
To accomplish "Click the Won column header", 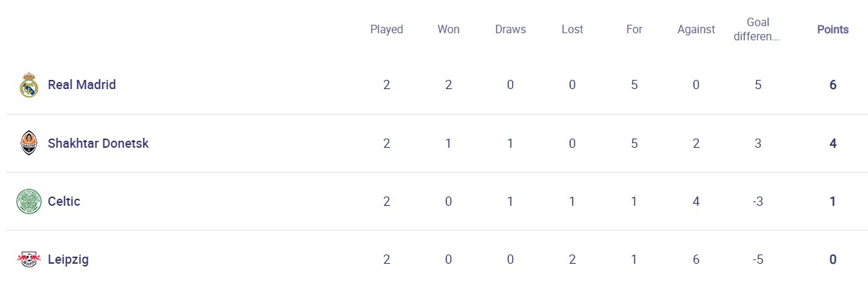I will click(449, 30).
